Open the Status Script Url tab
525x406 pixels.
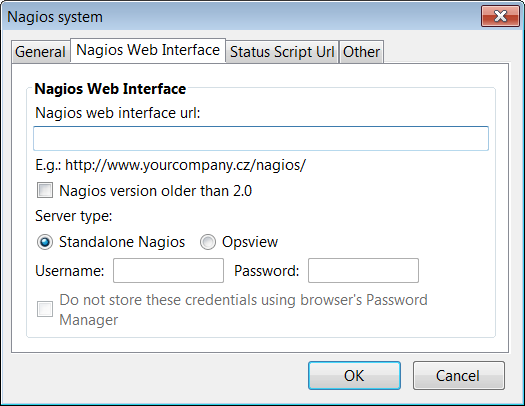tap(282, 52)
